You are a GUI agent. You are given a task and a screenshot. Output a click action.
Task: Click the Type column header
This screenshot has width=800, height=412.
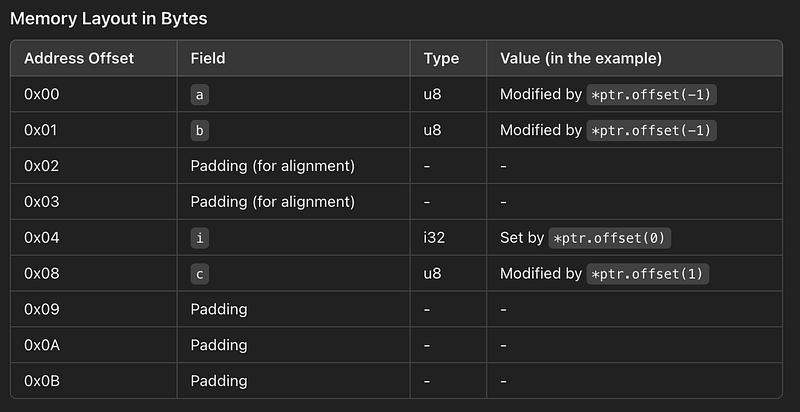pyautogui.click(x=441, y=58)
